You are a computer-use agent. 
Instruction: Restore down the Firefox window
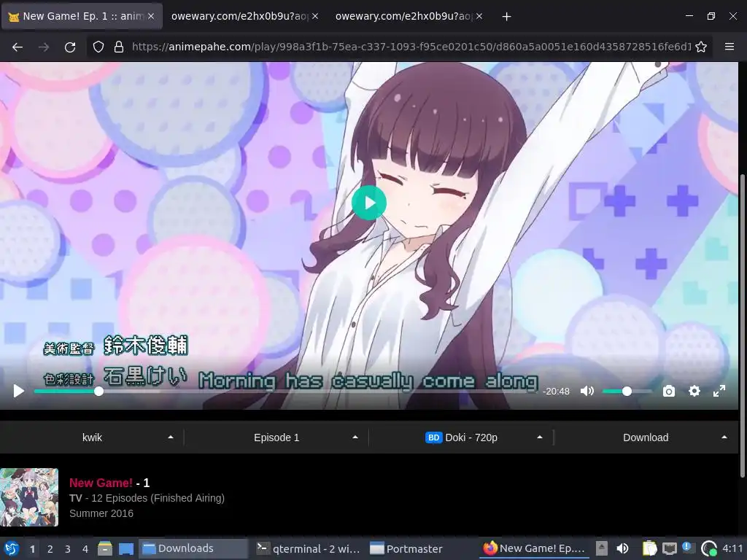tap(711, 16)
